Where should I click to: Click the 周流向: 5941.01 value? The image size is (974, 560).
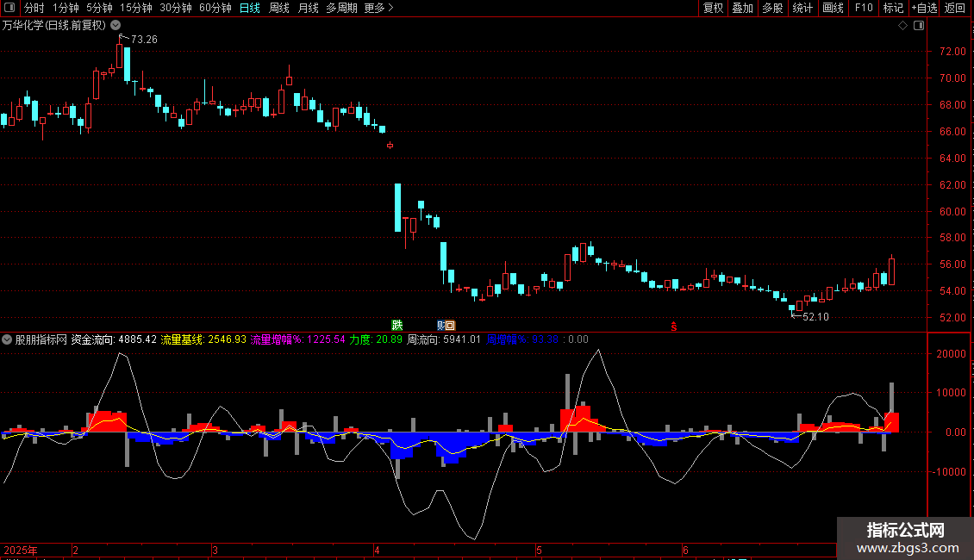coord(444,339)
